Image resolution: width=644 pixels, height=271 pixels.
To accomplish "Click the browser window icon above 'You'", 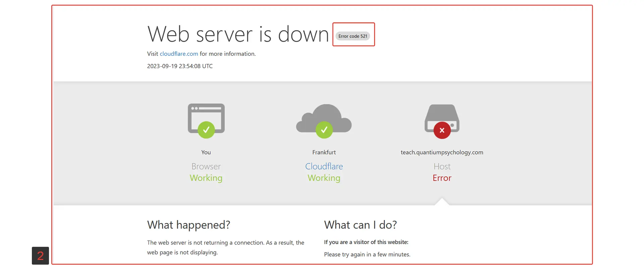I will [x=206, y=120].
